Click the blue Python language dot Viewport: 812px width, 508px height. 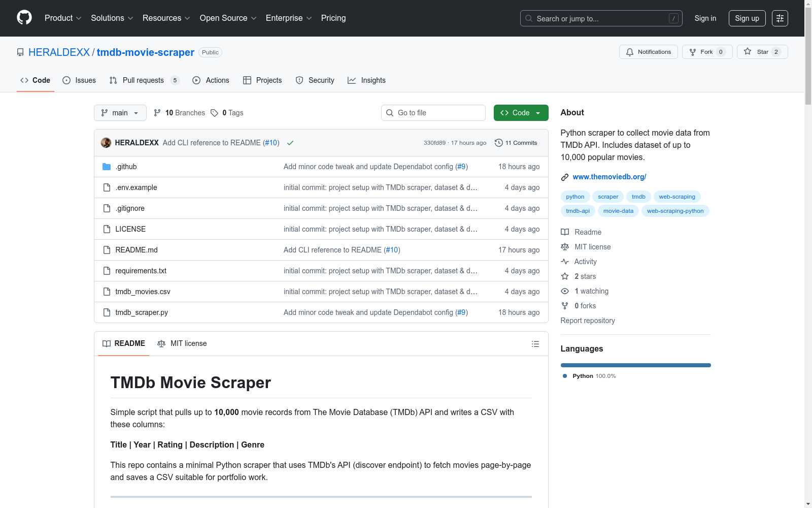point(565,376)
